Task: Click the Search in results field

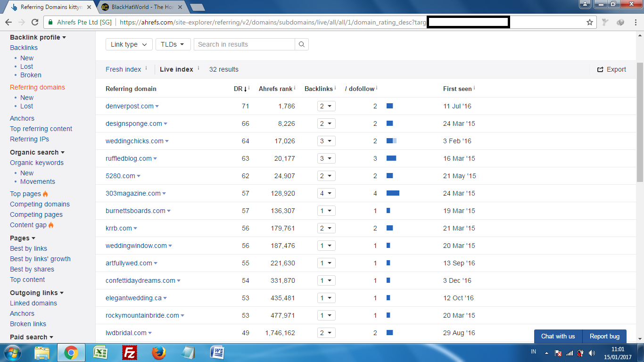Action: tap(245, 44)
